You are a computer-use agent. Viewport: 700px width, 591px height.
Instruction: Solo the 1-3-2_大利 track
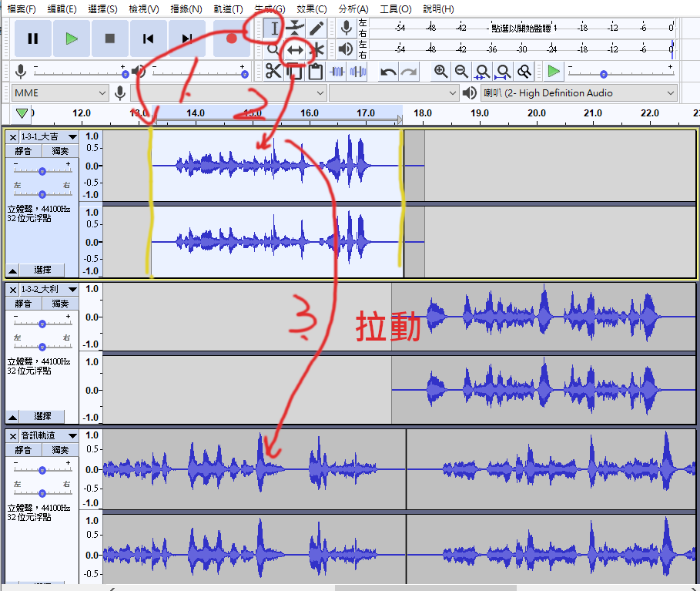(x=60, y=304)
